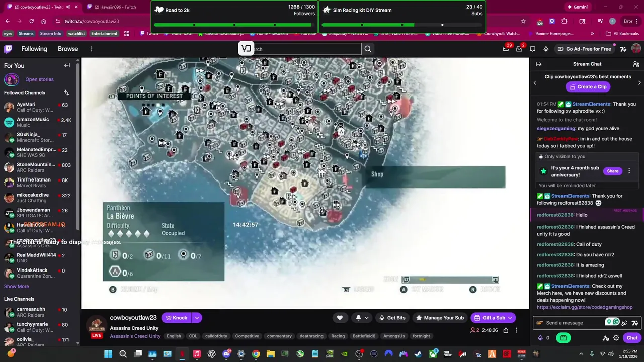Open the Bits icon below the chat input
The height and width of the screenshot is (362, 644).
(x=540, y=338)
